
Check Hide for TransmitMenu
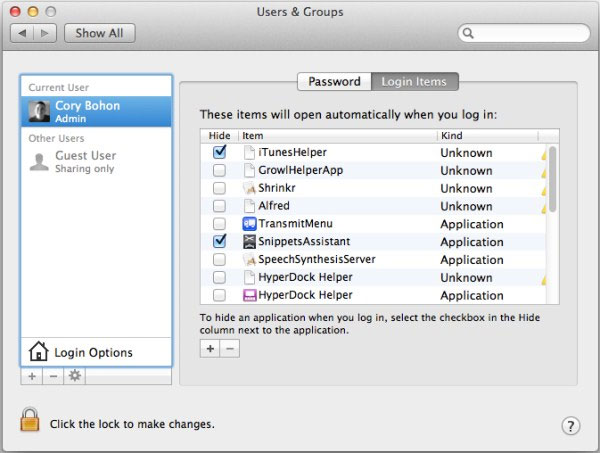[219, 223]
